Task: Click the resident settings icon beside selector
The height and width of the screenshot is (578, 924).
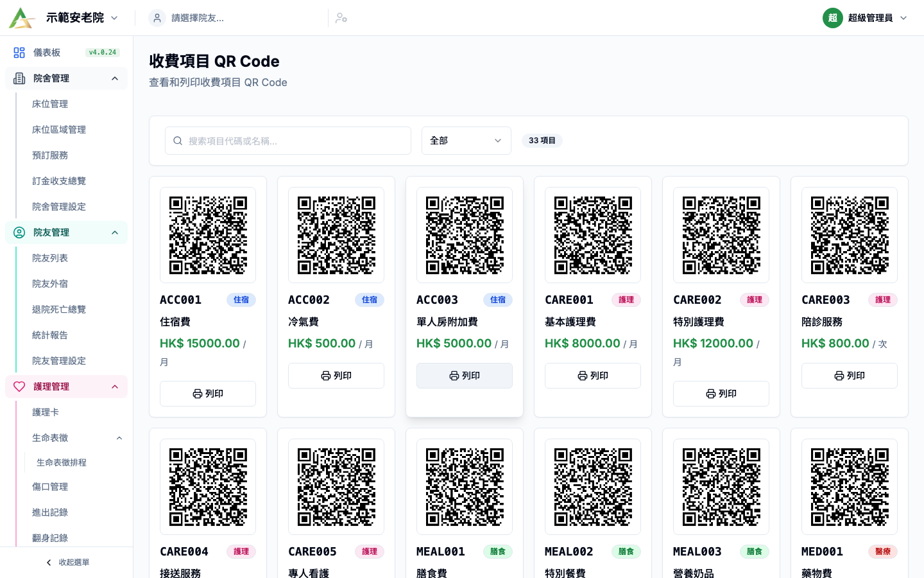Action: [341, 18]
